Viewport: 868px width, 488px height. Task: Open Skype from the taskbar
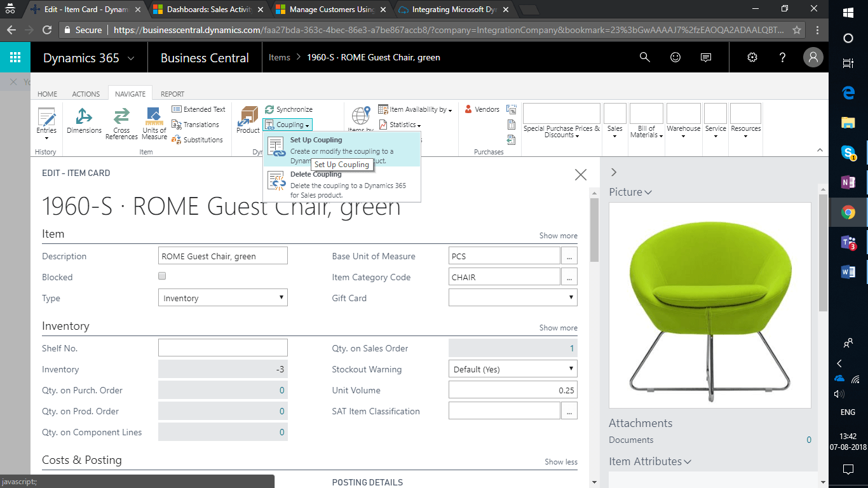tap(848, 152)
